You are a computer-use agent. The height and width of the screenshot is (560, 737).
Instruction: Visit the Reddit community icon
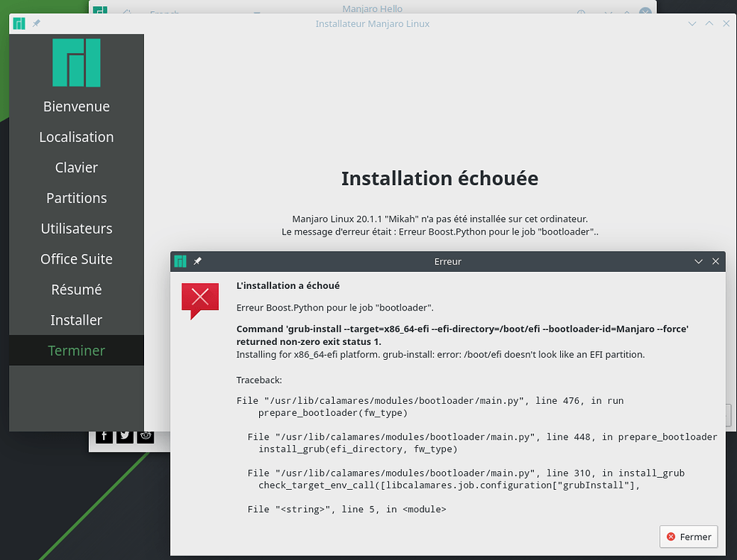click(146, 435)
